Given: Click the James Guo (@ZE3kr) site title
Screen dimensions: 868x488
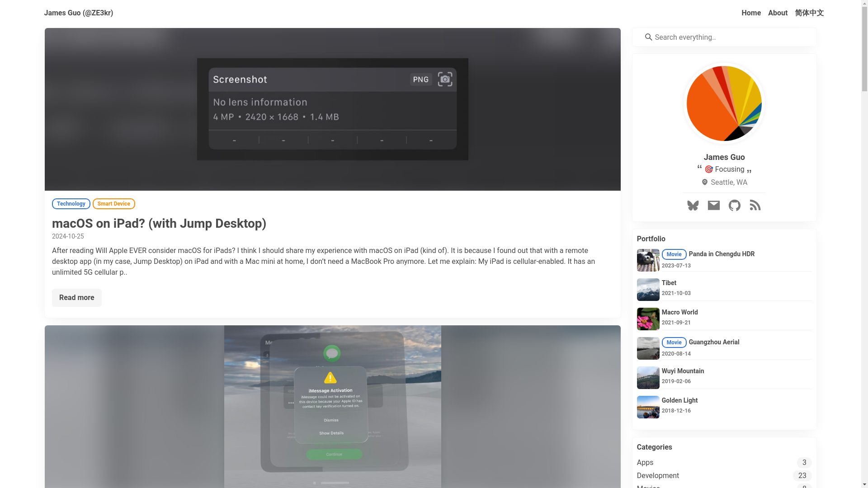Looking at the screenshot, I should pyautogui.click(x=79, y=13).
